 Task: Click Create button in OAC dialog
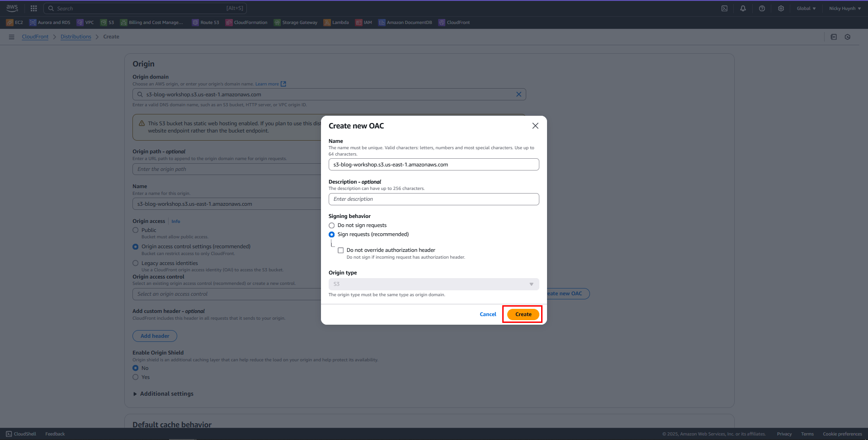click(x=523, y=314)
